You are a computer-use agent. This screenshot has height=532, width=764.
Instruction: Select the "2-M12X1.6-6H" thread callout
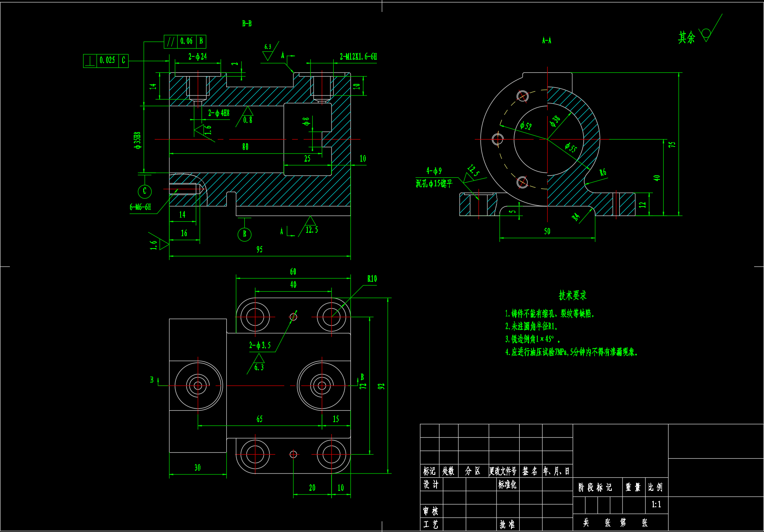(358, 56)
